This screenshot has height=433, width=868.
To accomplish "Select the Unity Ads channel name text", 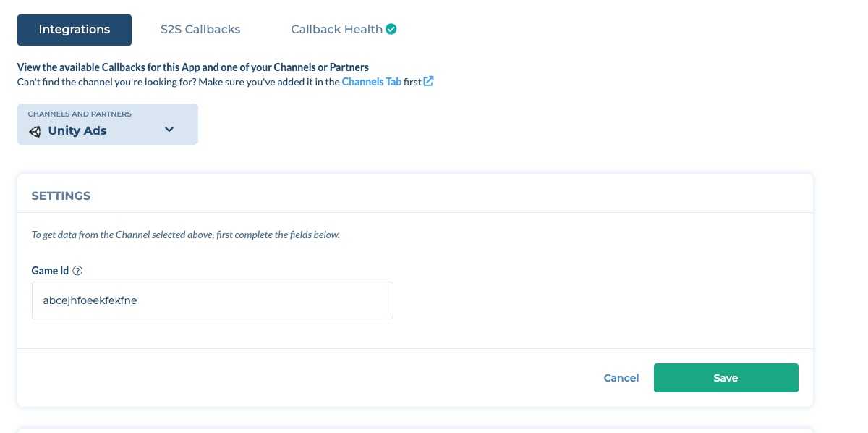I will pos(77,131).
